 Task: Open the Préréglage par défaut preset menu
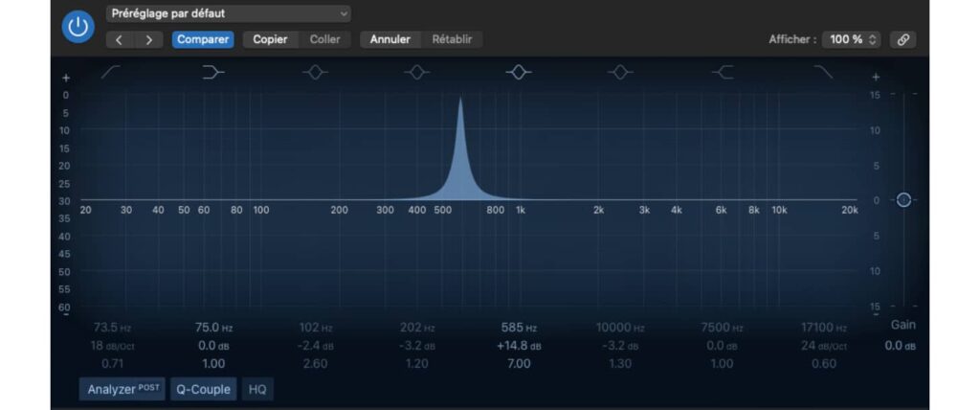coord(228,13)
